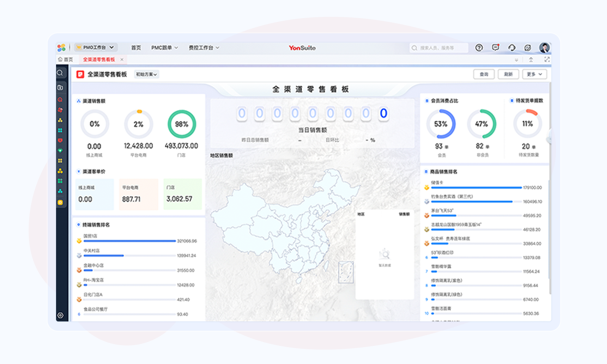607x364 pixels.
Task: Switch to the 首页 home tab
Action: (x=66, y=59)
